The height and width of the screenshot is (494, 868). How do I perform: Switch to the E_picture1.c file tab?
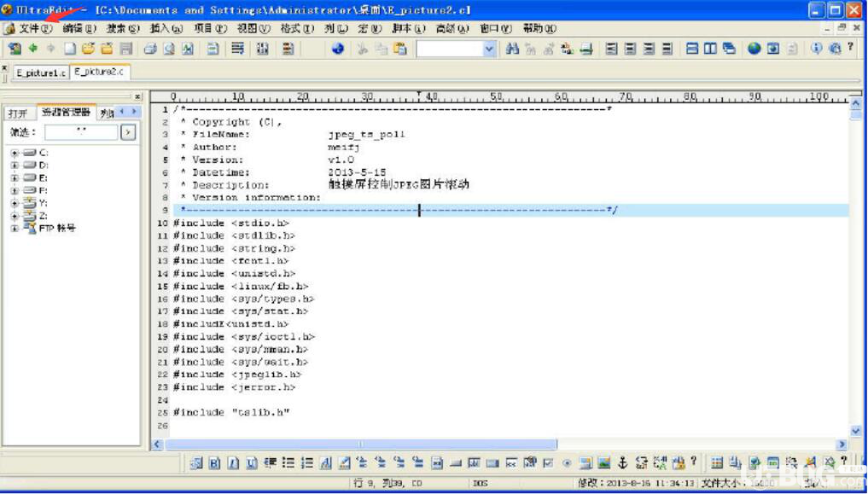40,73
